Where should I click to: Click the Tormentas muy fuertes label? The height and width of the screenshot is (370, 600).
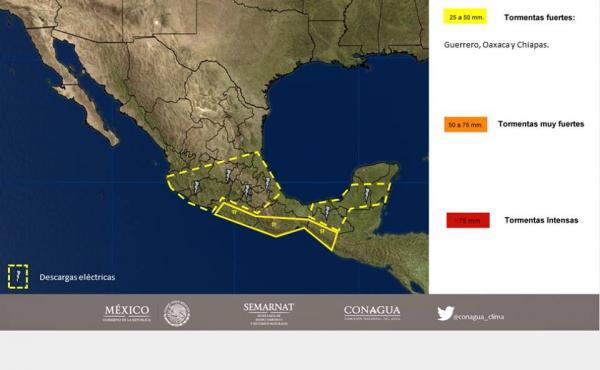(x=541, y=124)
